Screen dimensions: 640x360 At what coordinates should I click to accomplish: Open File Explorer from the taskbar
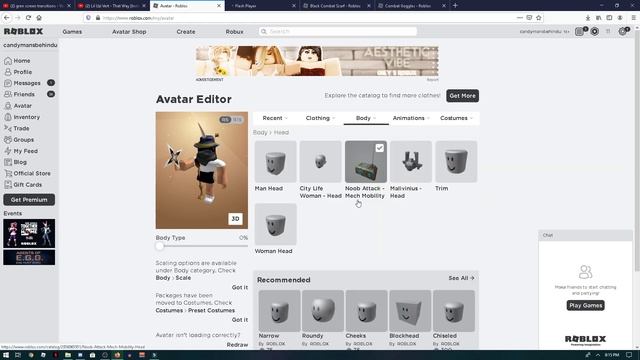point(68,355)
